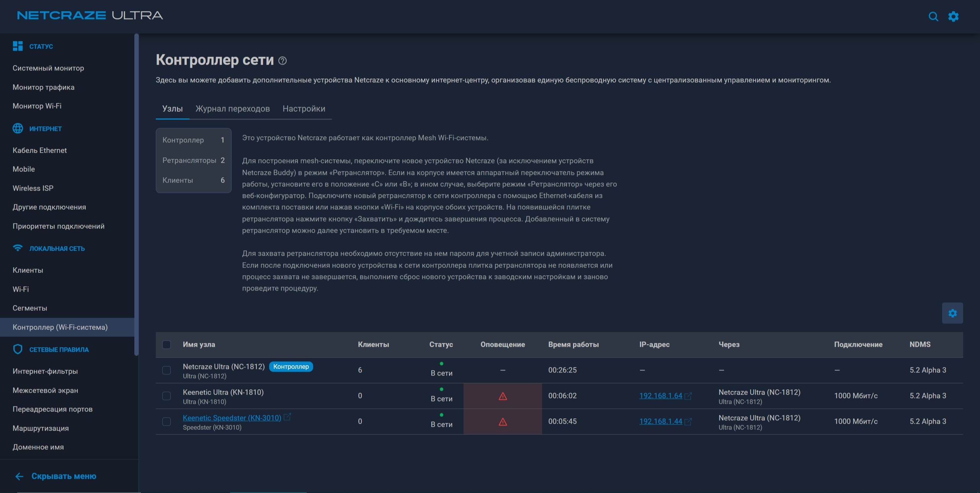Viewport: 980px width, 493px height.
Task: Open the Настройки tab
Action: tap(304, 109)
